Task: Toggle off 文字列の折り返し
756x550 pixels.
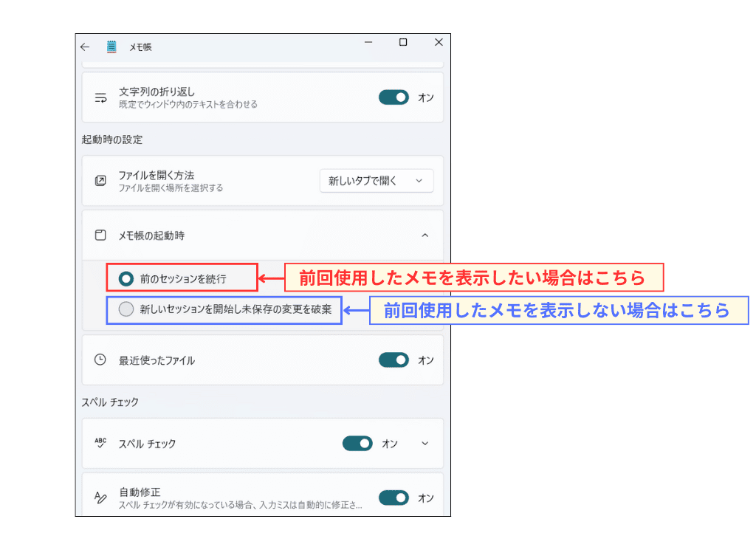Action: pos(394,97)
